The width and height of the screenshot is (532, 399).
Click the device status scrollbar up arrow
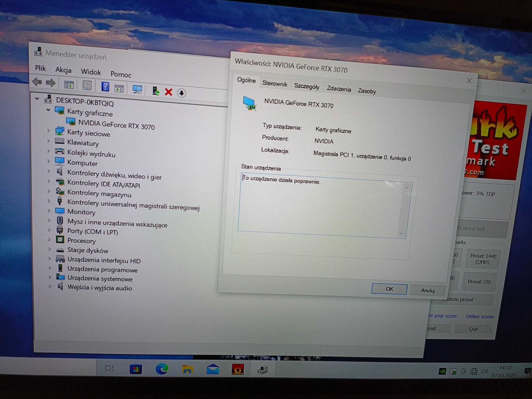(x=407, y=188)
